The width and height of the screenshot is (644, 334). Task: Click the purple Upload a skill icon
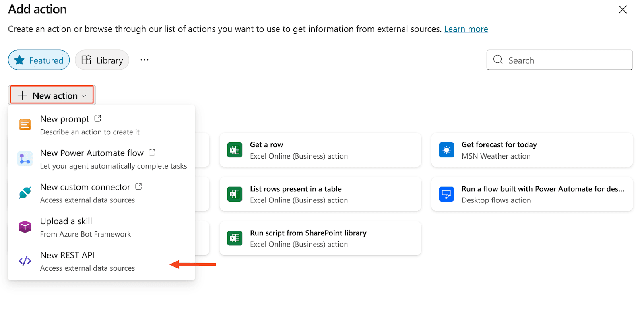pyautogui.click(x=25, y=227)
